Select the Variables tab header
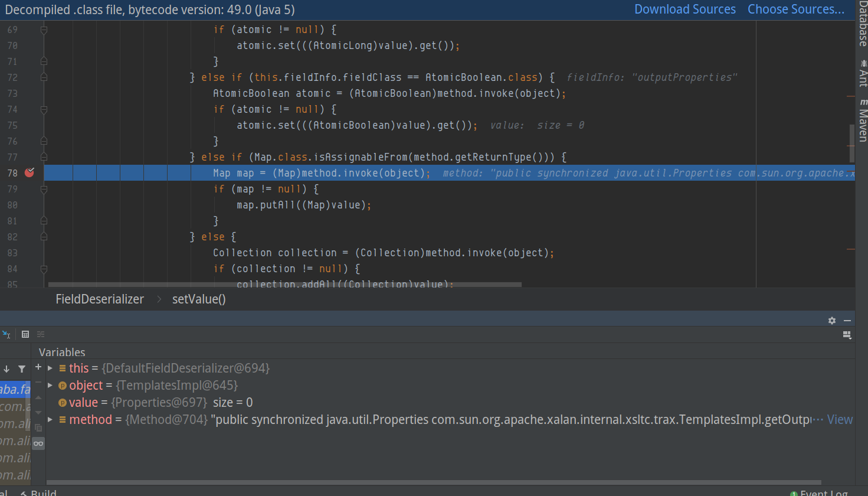The width and height of the screenshot is (868, 496). [x=62, y=352]
